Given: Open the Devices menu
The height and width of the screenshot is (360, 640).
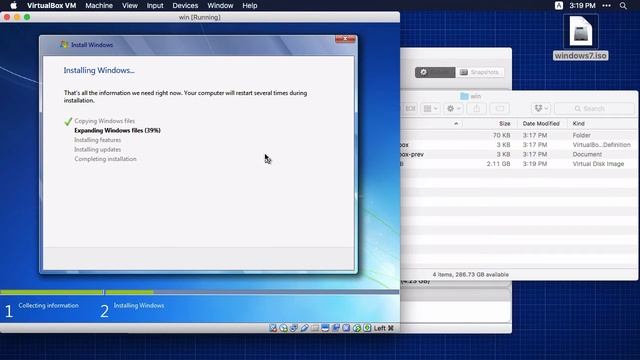Looking at the screenshot, I should 185,6.
